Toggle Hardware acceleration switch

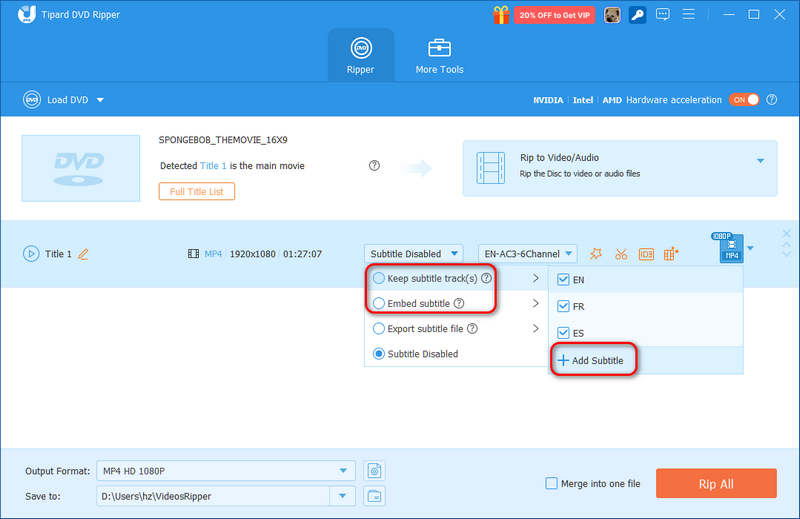pyautogui.click(x=744, y=100)
